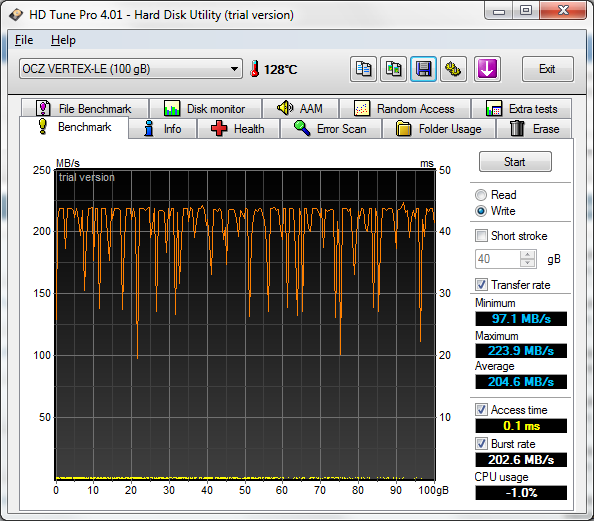Switch to the Random Access tab

click(405, 109)
